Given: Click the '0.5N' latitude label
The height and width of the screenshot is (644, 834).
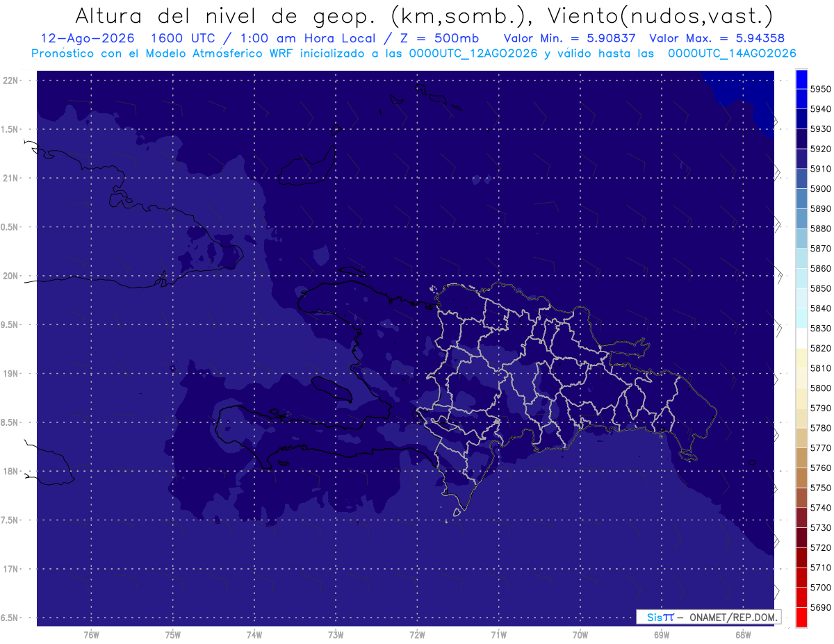Looking at the screenshot, I should pos(10,227).
